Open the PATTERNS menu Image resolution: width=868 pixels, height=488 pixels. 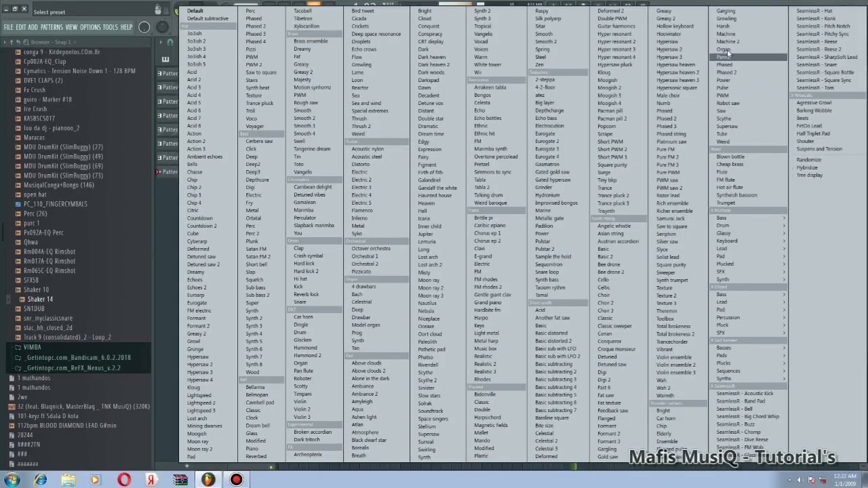click(52, 27)
